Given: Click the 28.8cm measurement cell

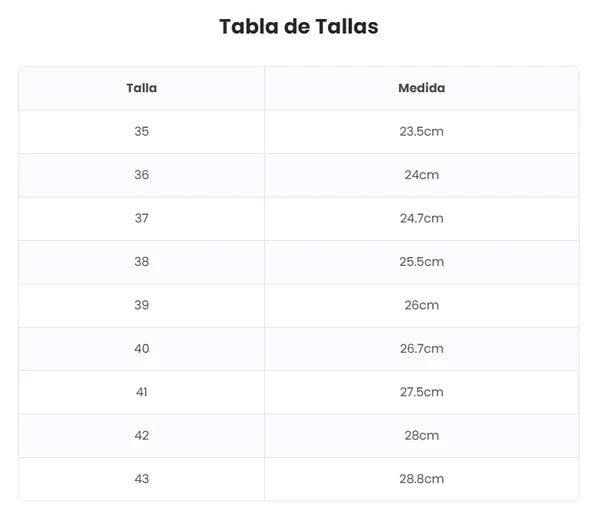Looking at the screenshot, I should (x=421, y=479).
